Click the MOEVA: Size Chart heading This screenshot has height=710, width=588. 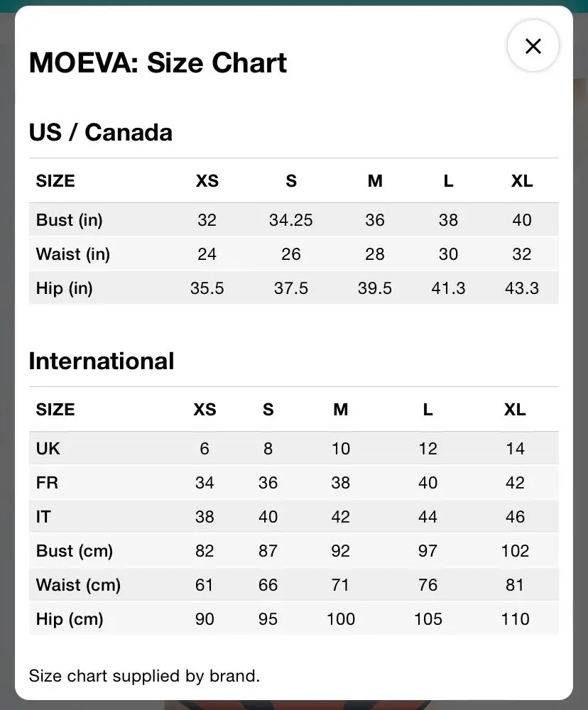(158, 62)
